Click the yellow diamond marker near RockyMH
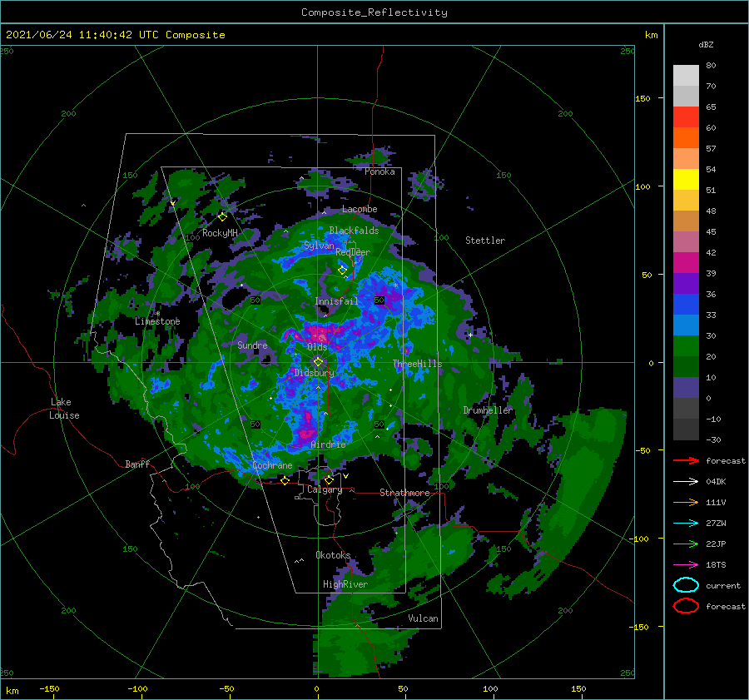 [x=222, y=217]
